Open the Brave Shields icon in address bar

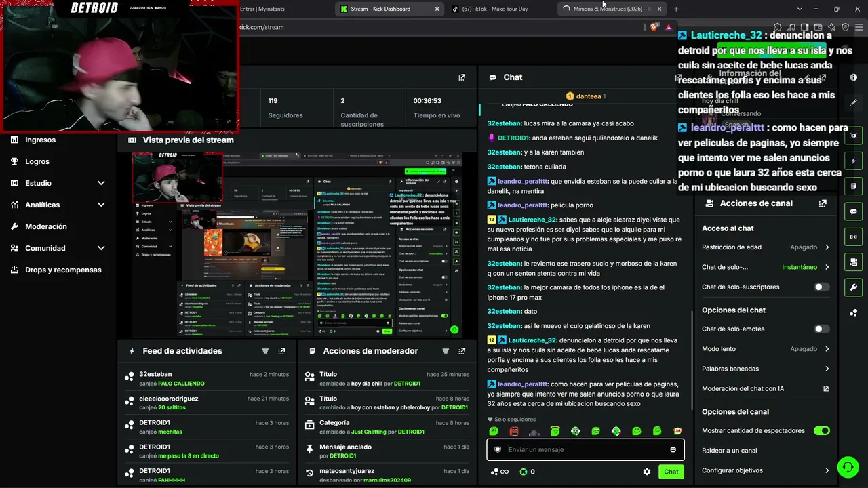654,27
